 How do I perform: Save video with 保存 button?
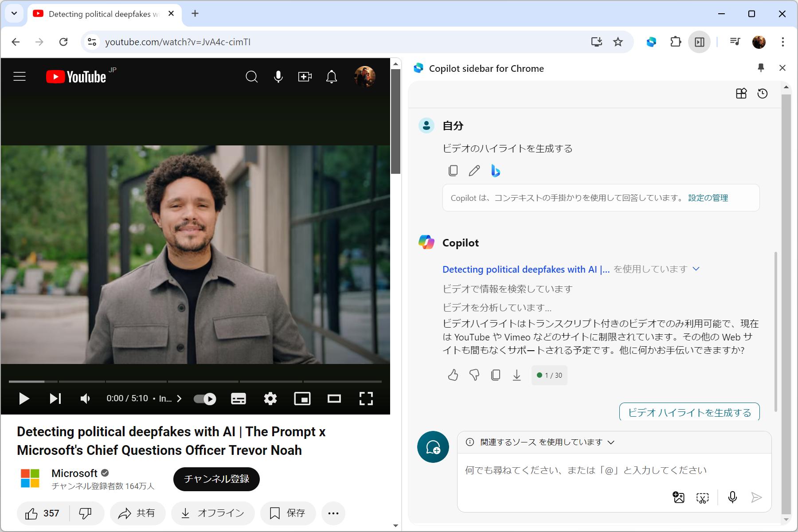[x=288, y=513]
